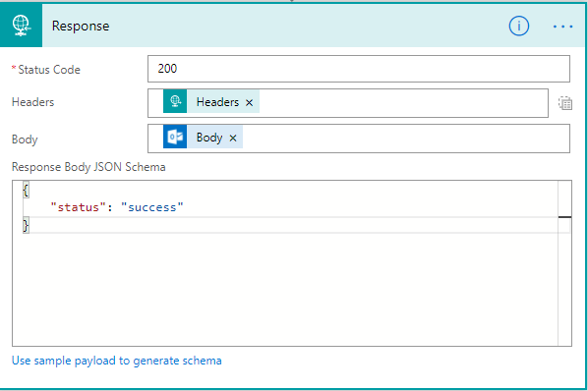Open the info icon on Response card

coord(518,27)
